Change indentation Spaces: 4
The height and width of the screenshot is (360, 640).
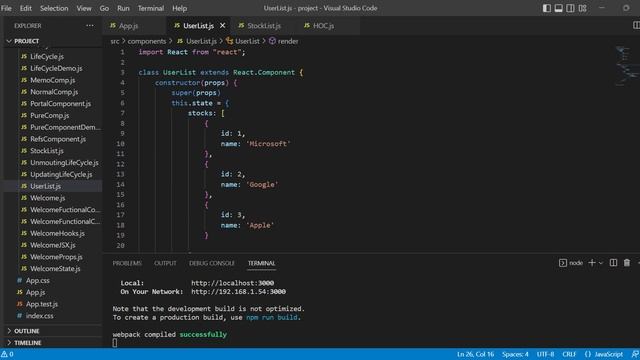tap(515, 354)
